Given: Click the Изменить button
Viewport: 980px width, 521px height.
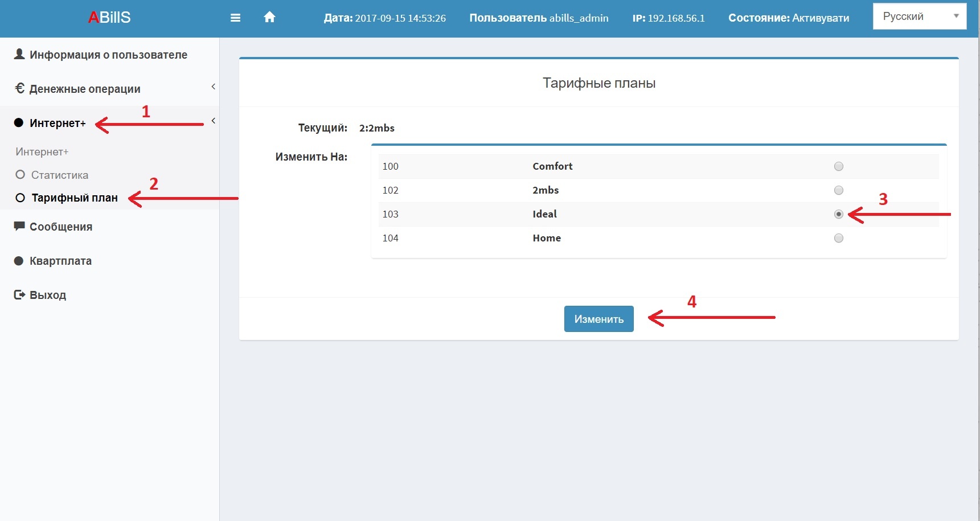Looking at the screenshot, I should tap(598, 319).
